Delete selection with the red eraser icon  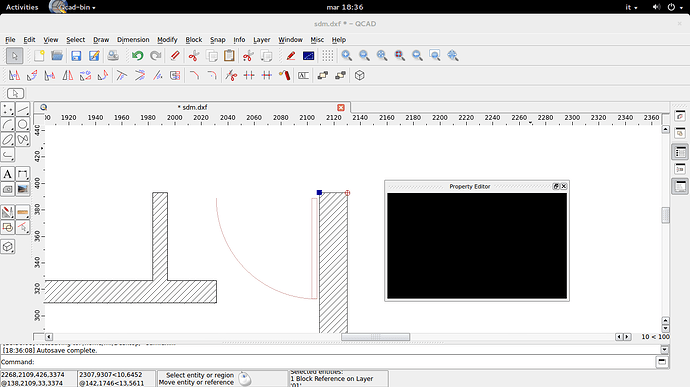pos(175,56)
